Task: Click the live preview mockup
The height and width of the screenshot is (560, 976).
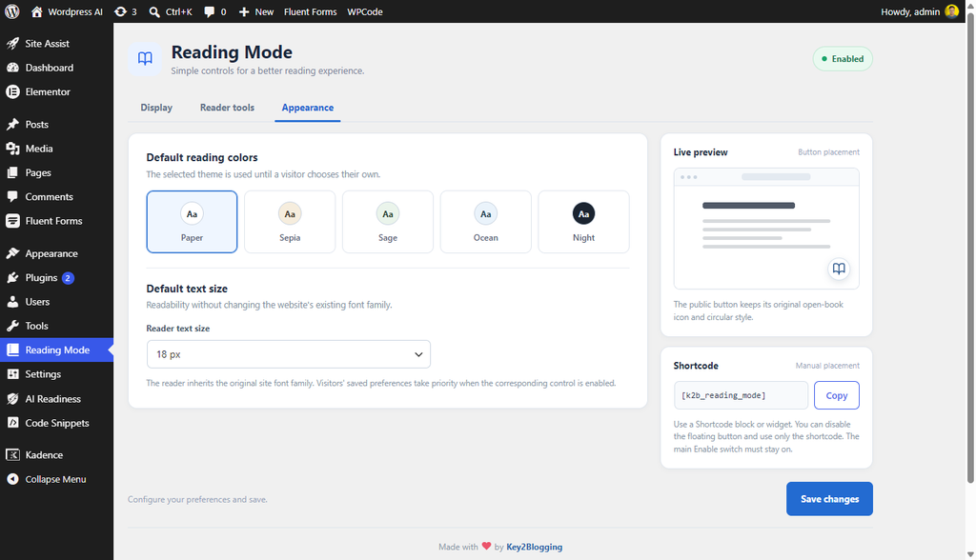Action: (766, 229)
